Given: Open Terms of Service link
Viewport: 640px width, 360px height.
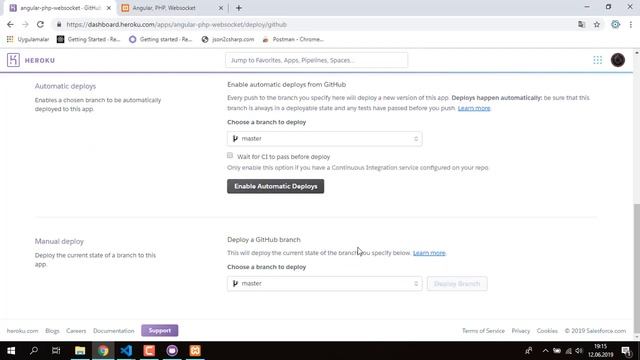Looking at the screenshot, I should [x=483, y=331].
